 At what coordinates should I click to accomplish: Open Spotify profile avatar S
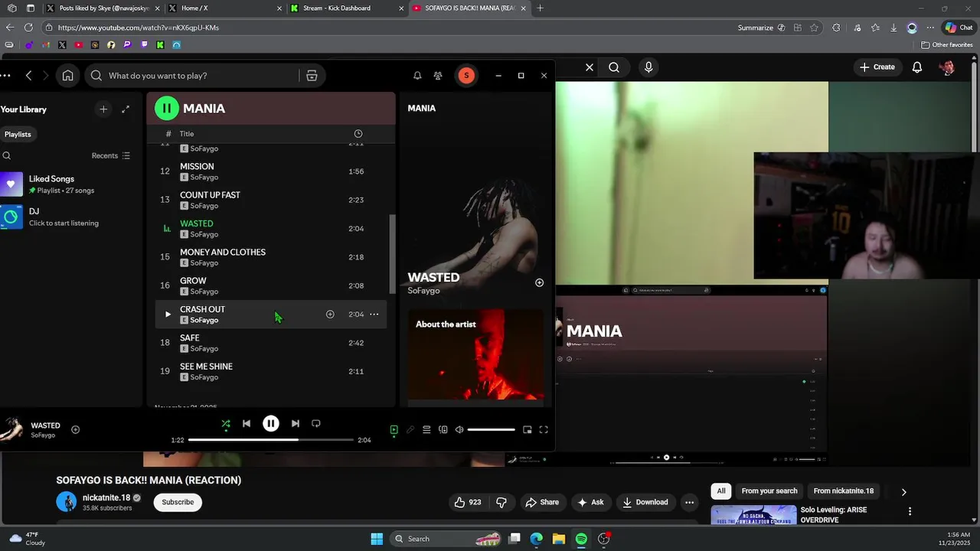[466, 76]
